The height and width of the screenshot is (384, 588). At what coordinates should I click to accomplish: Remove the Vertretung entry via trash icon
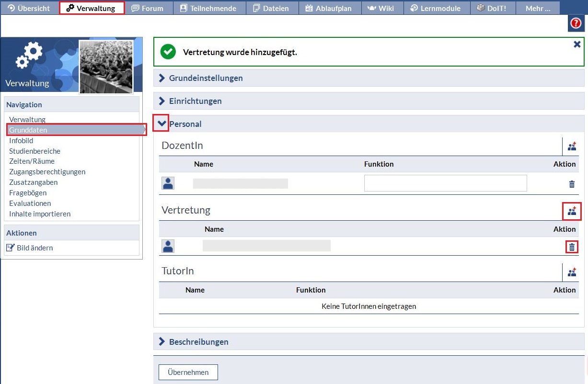click(572, 247)
